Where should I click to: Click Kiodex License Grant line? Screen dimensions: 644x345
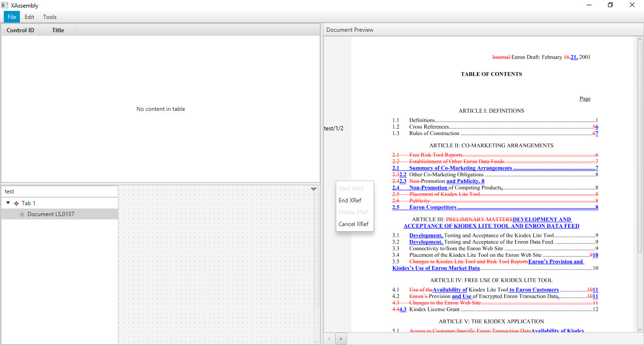[x=495, y=309]
